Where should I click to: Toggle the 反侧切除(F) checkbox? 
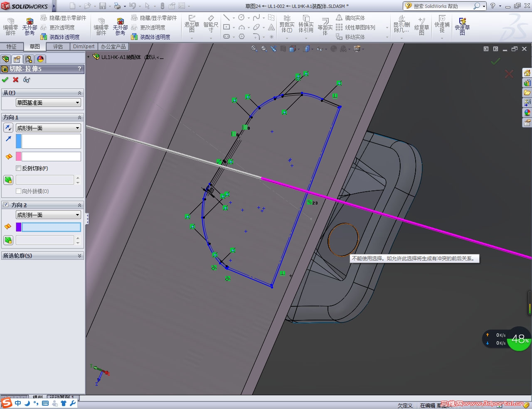click(18, 168)
